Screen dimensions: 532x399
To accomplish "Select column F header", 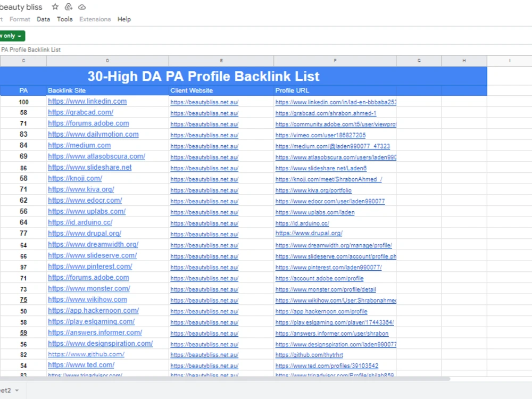I will point(335,61).
